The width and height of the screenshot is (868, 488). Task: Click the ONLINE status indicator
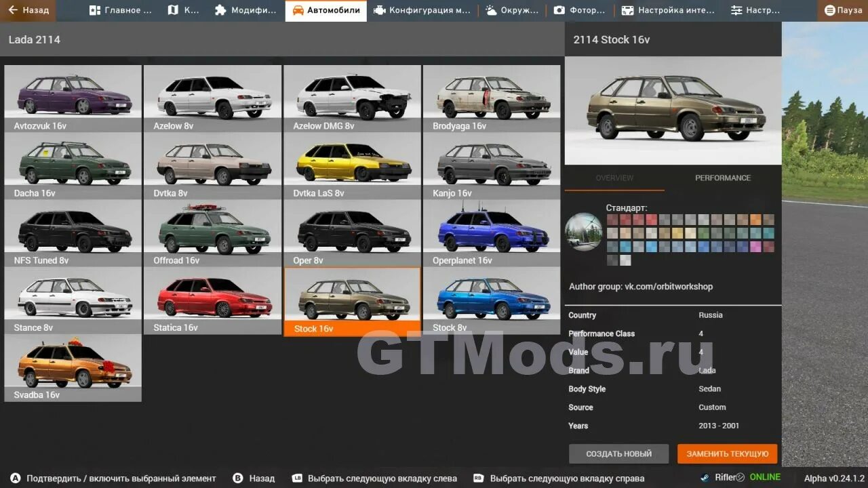(x=765, y=477)
